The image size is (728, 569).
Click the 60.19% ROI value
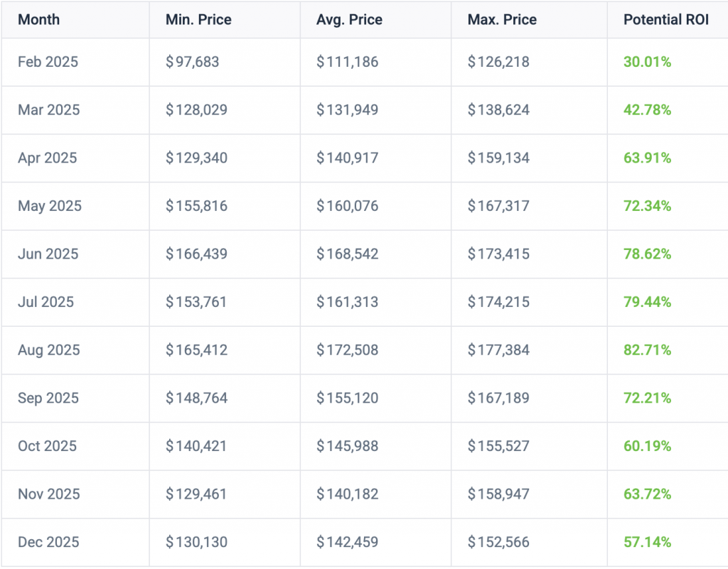click(647, 445)
